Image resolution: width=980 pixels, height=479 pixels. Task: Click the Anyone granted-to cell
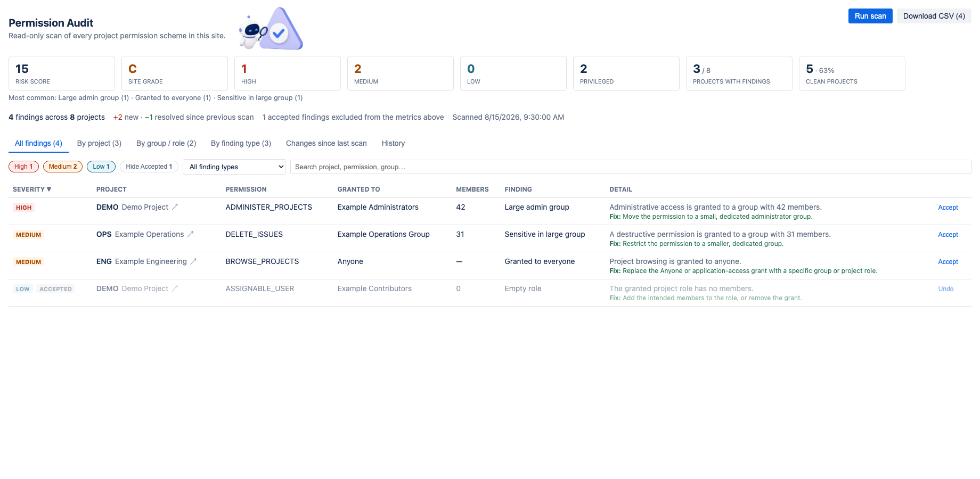[x=350, y=261]
